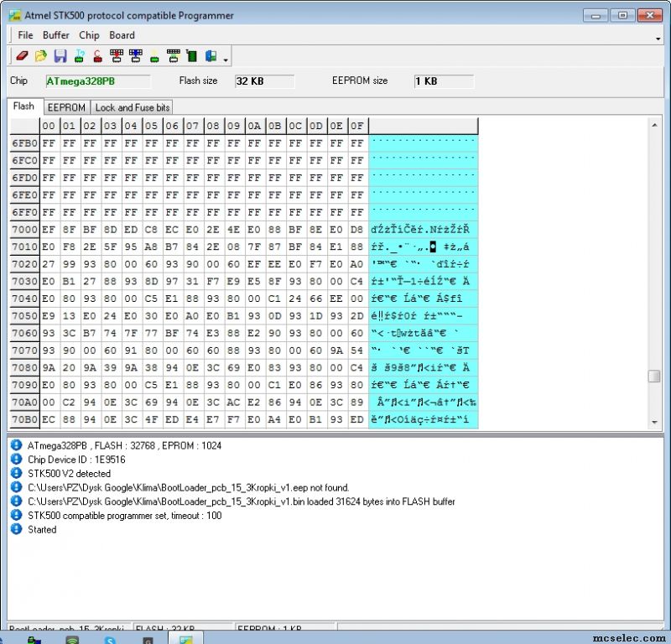Identify chip using the green chip question-mark icon
This screenshot has height=644, width=671.
[x=79, y=56]
